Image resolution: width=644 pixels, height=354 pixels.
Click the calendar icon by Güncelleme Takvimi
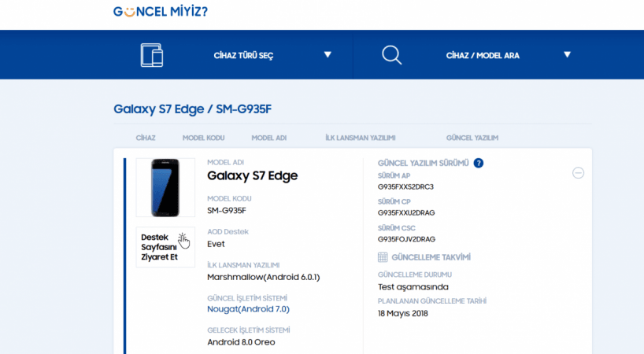(383, 257)
